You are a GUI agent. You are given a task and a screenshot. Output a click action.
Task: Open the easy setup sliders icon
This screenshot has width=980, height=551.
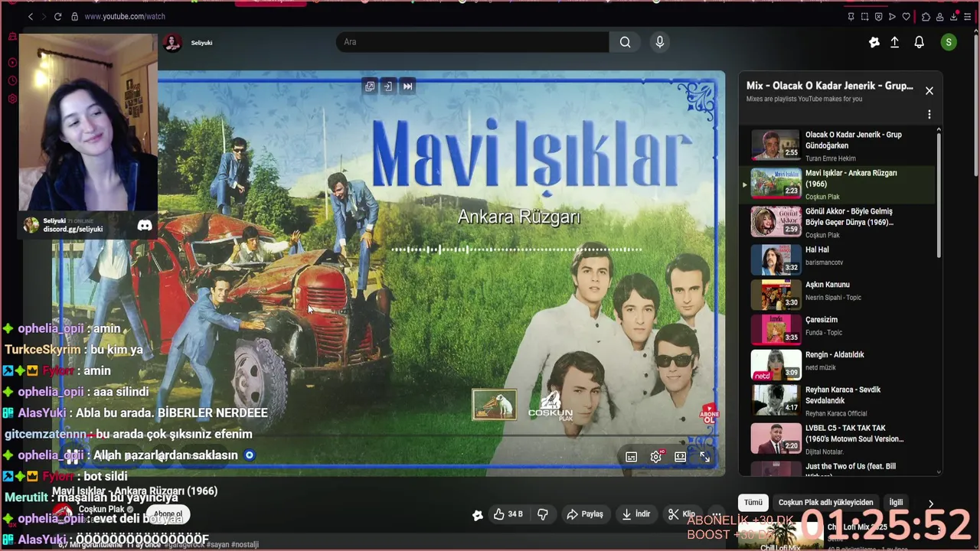pyautogui.click(x=967, y=16)
